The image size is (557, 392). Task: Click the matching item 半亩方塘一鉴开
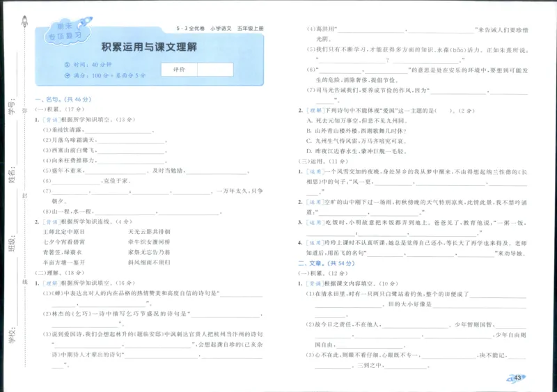click(64, 262)
